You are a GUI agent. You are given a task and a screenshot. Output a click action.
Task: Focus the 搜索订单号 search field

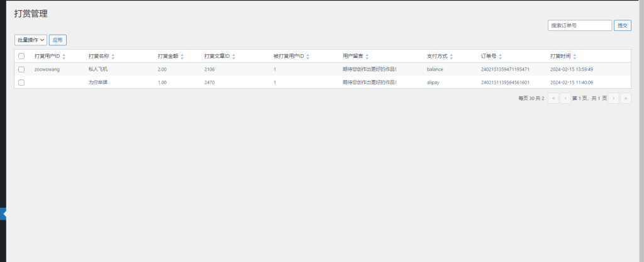point(579,26)
